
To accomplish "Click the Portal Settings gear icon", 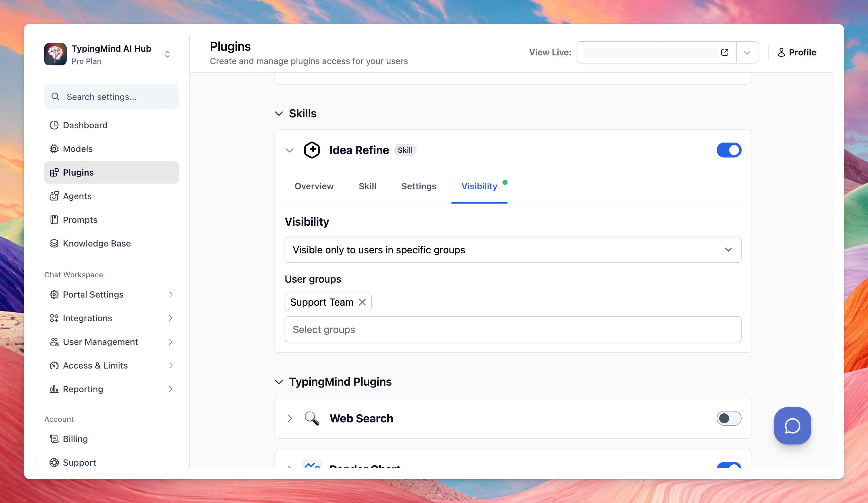I will point(54,294).
